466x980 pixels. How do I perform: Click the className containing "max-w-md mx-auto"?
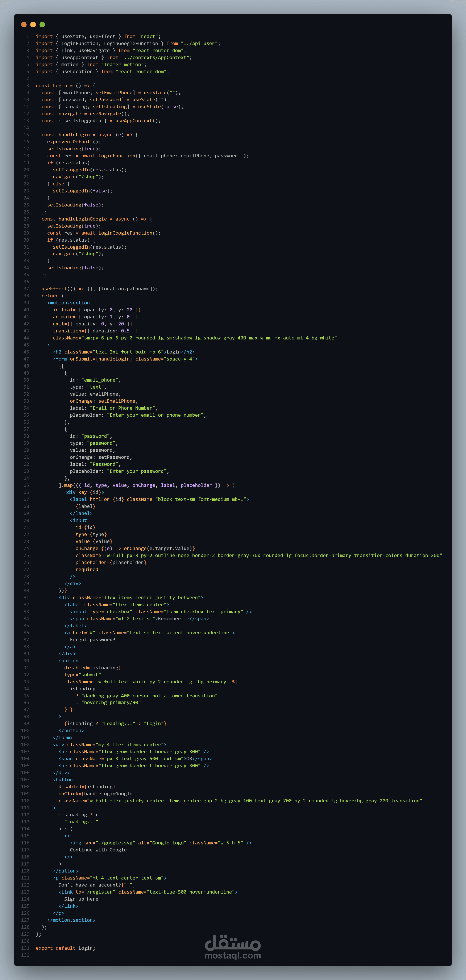(195, 338)
